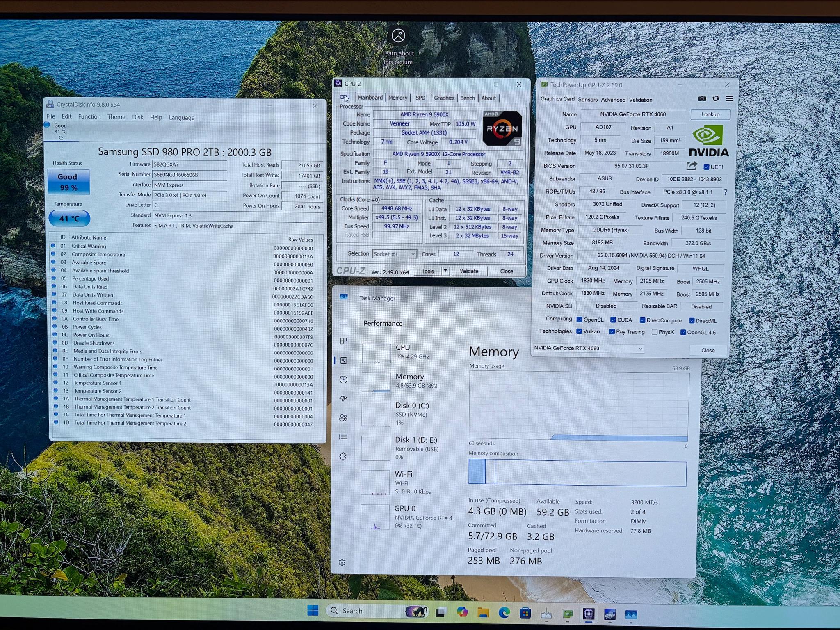The image size is (840, 630).
Task: Select CPU graph in Task Manager performance list
Action: [376, 353]
